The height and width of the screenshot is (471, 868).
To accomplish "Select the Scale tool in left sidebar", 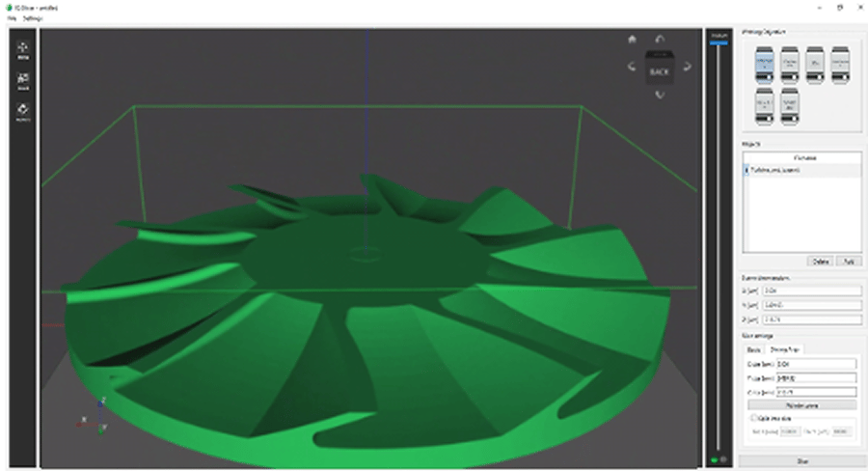I will pos(23,81).
